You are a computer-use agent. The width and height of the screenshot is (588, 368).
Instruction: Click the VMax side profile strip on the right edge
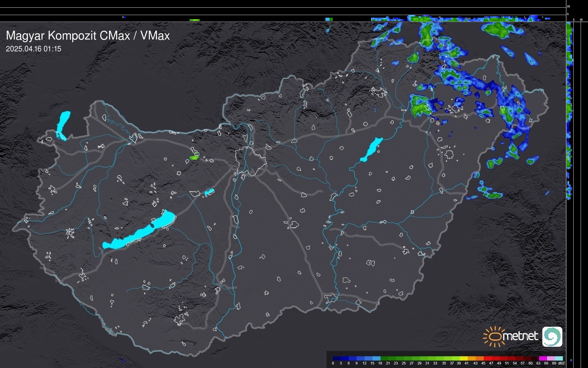point(569,109)
